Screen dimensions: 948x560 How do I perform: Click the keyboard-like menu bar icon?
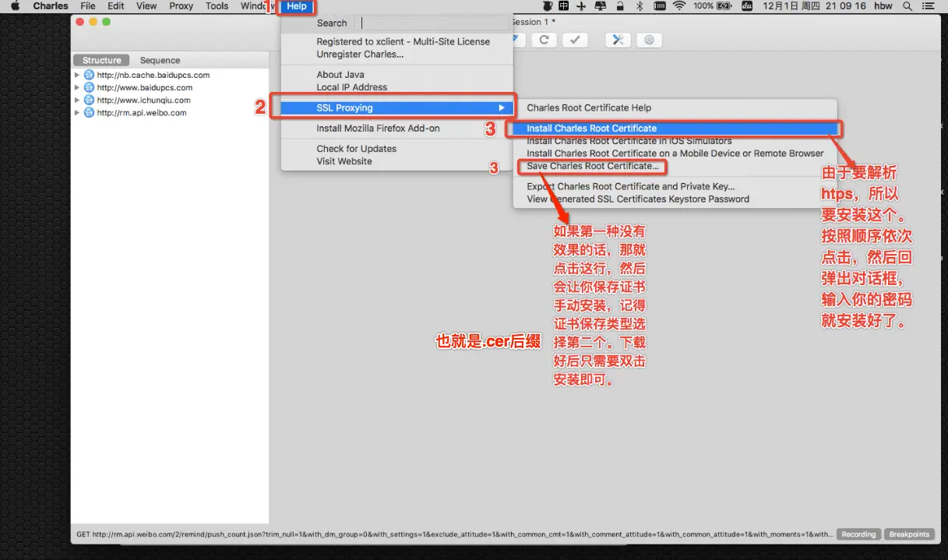click(x=659, y=6)
